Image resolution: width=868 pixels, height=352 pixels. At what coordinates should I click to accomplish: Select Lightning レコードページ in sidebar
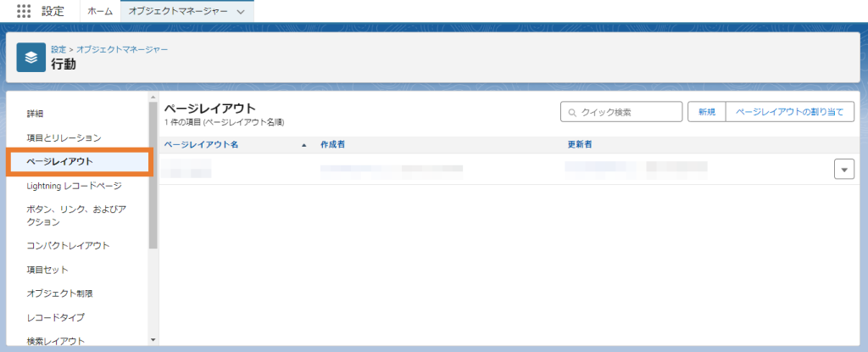(74, 186)
